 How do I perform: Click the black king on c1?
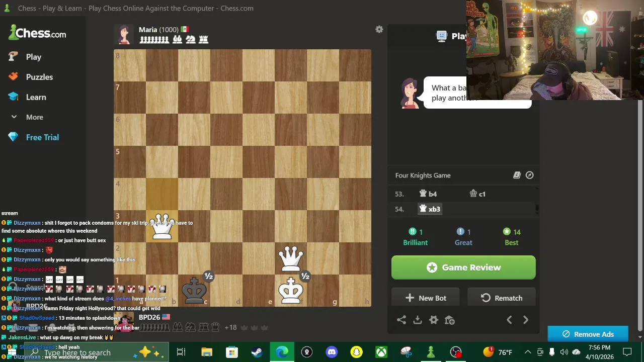[194, 291]
